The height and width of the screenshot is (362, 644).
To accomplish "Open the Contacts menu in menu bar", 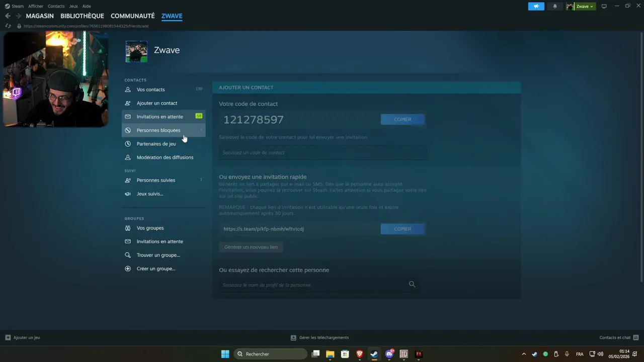I will coord(56,6).
